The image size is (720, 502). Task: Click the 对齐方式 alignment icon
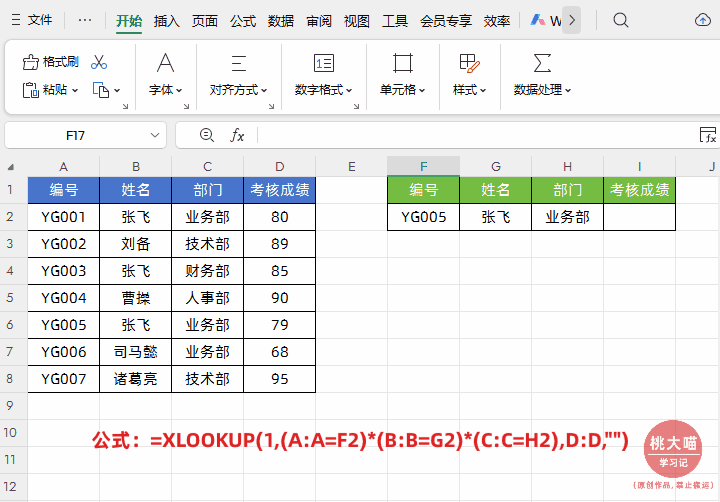[x=239, y=63]
